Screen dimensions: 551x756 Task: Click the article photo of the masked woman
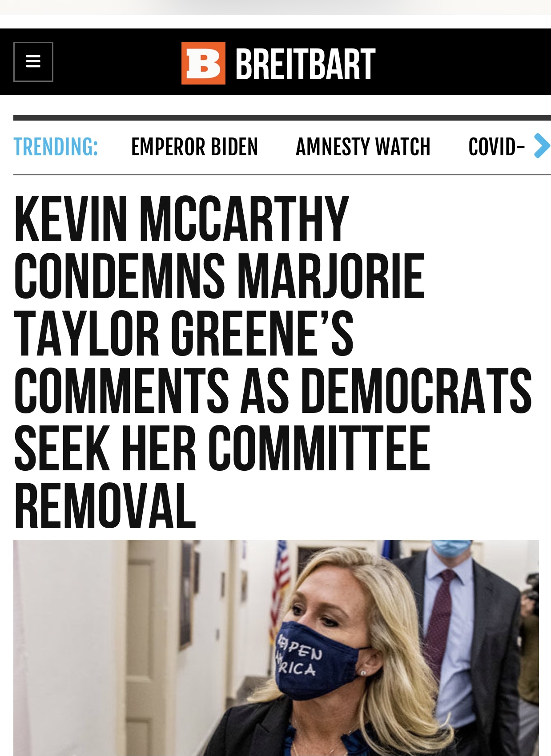(276, 647)
